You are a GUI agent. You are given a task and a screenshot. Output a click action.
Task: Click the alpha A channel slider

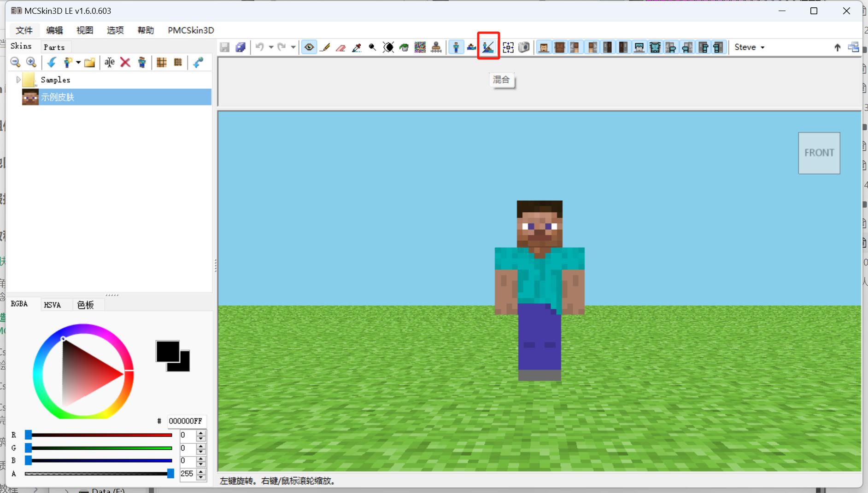[x=99, y=473]
